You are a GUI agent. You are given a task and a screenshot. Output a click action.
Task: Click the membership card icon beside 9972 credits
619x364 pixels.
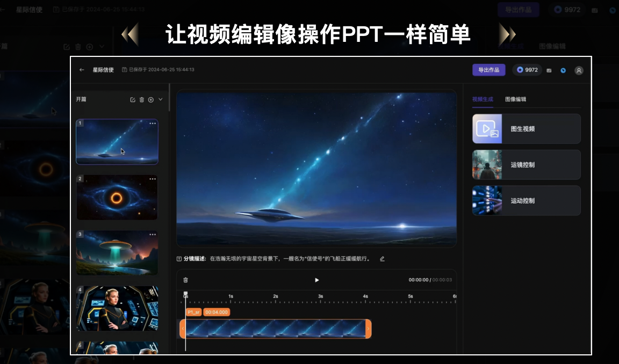coord(549,70)
